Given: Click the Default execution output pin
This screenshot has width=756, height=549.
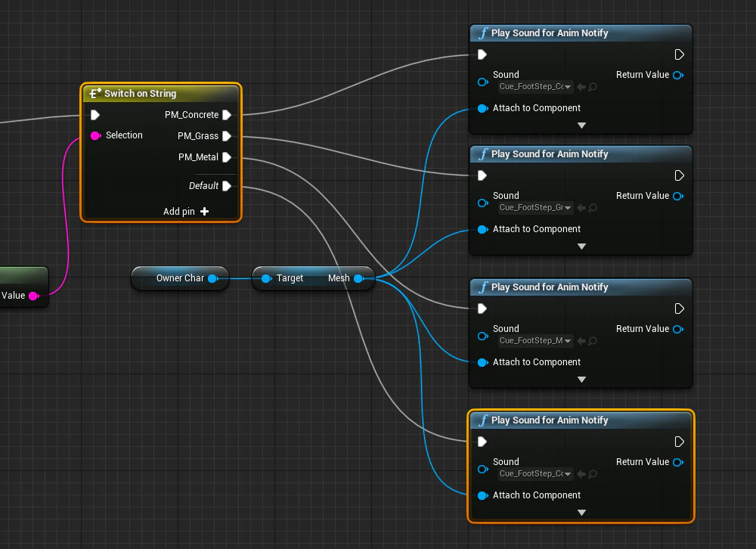Looking at the screenshot, I should (227, 186).
